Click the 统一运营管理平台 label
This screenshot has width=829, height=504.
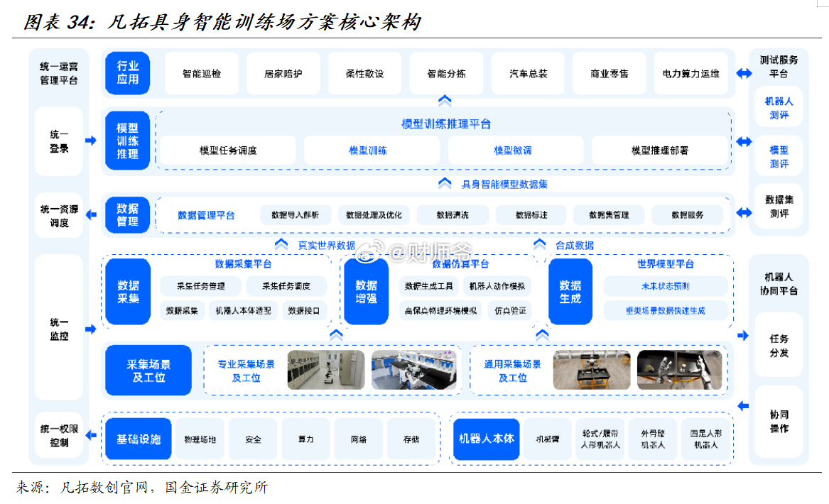(59, 73)
